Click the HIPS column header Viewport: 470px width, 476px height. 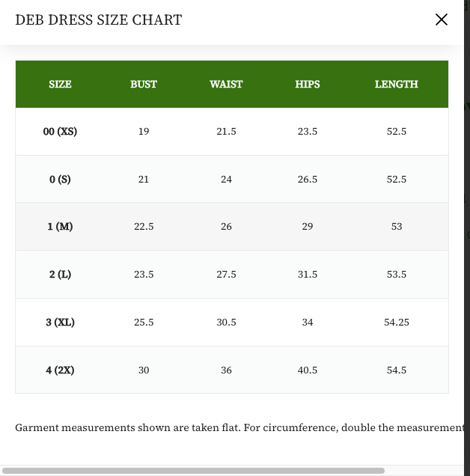tap(308, 84)
